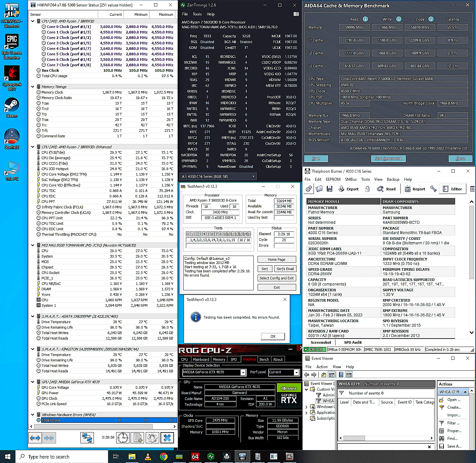Click TestMem5 Home Page button
This screenshot has height=463, width=476.
pos(277,259)
